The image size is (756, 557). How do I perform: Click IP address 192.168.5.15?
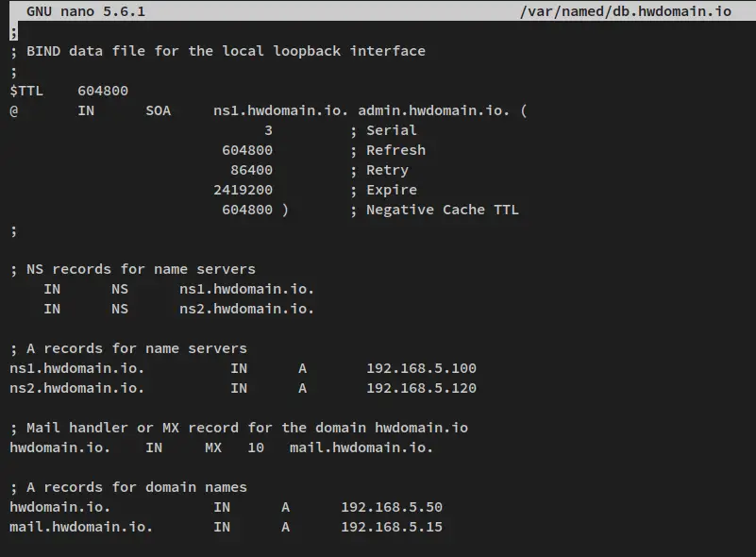pos(392,527)
